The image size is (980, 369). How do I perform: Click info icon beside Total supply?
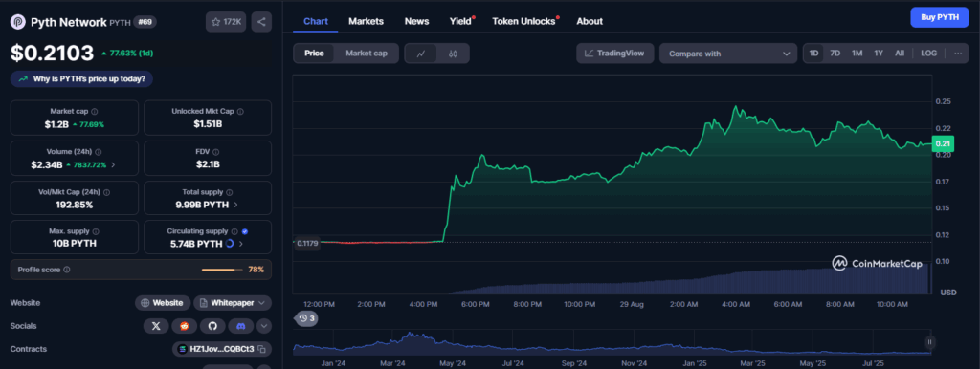tap(230, 192)
